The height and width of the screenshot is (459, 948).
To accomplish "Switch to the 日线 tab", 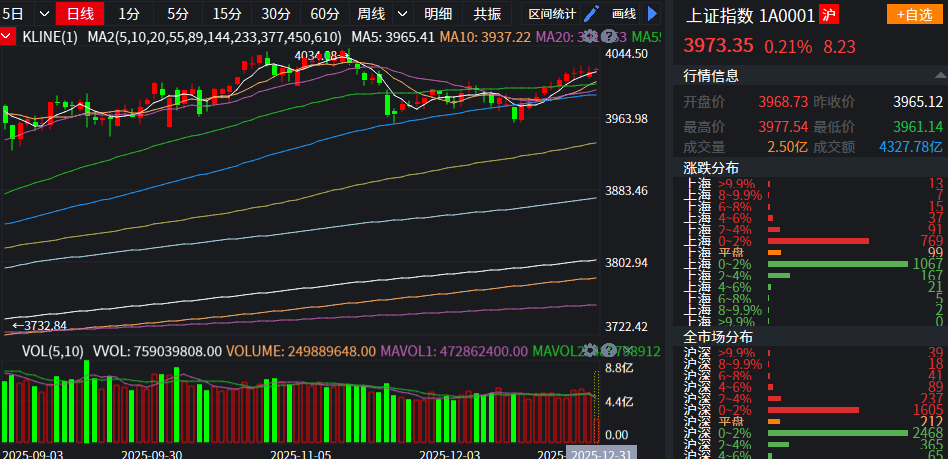I will coord(79,14).
